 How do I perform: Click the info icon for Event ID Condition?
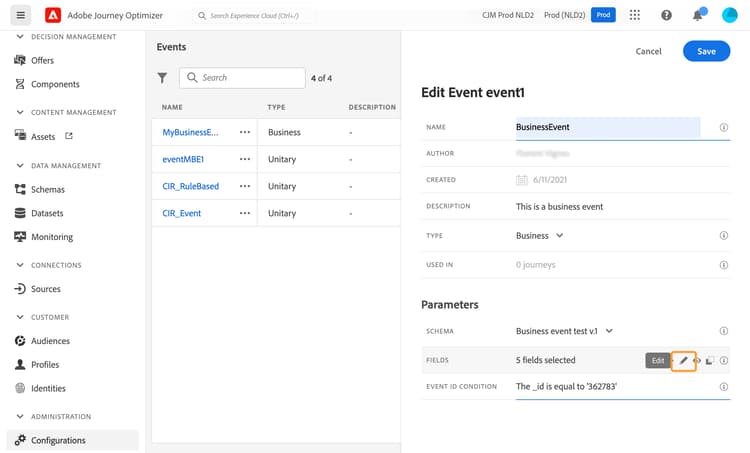(724, 387)
